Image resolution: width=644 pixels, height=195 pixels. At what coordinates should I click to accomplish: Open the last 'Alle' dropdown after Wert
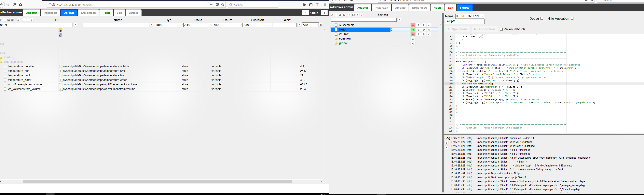[310, 25]
